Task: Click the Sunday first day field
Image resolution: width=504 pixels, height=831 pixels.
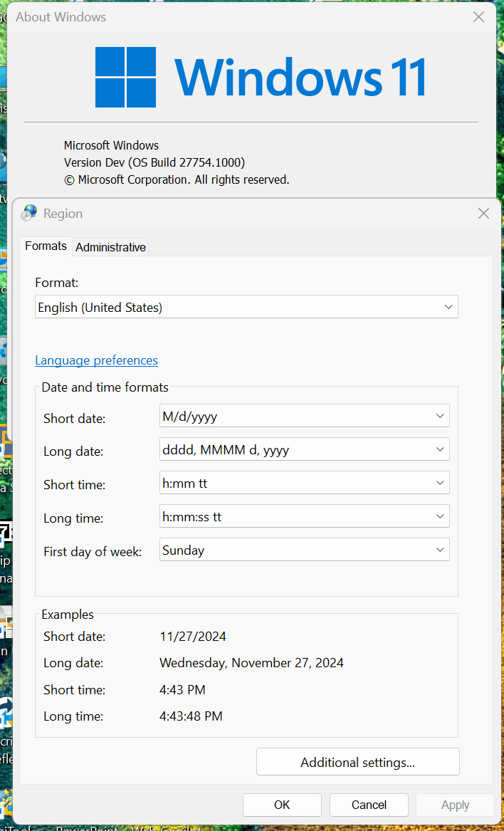Action: pos(304,550)
